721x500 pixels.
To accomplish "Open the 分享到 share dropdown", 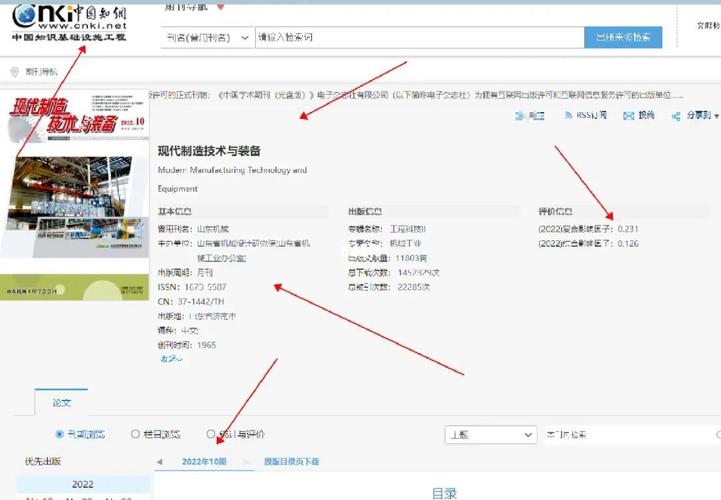I will coord(695,116).
